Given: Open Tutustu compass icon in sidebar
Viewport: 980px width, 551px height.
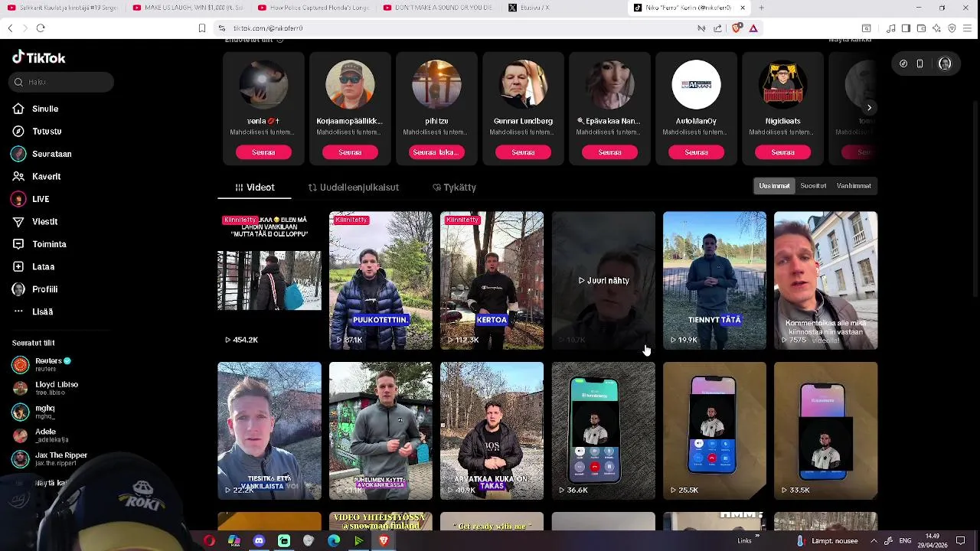Looking at the screenshot, I should click(18, 132).
